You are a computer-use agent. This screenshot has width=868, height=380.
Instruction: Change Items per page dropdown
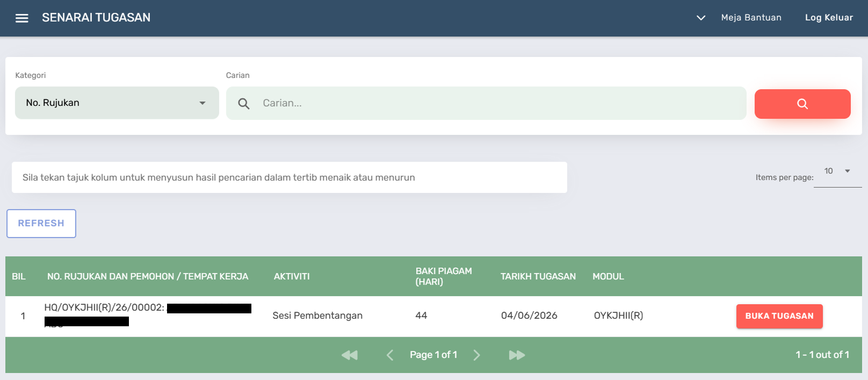coord(837,171)
